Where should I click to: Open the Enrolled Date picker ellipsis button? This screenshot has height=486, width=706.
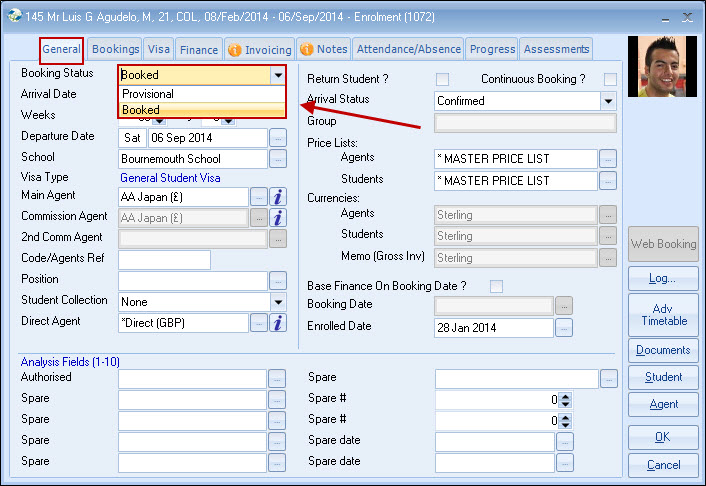coord(564,328)
